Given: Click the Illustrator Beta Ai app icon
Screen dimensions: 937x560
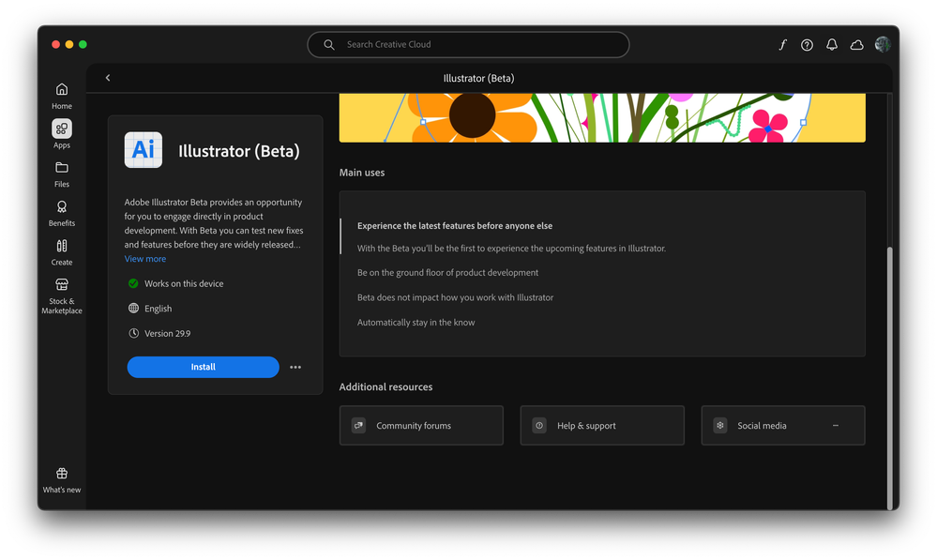Looking at the screenshot, I should point(144,150).
